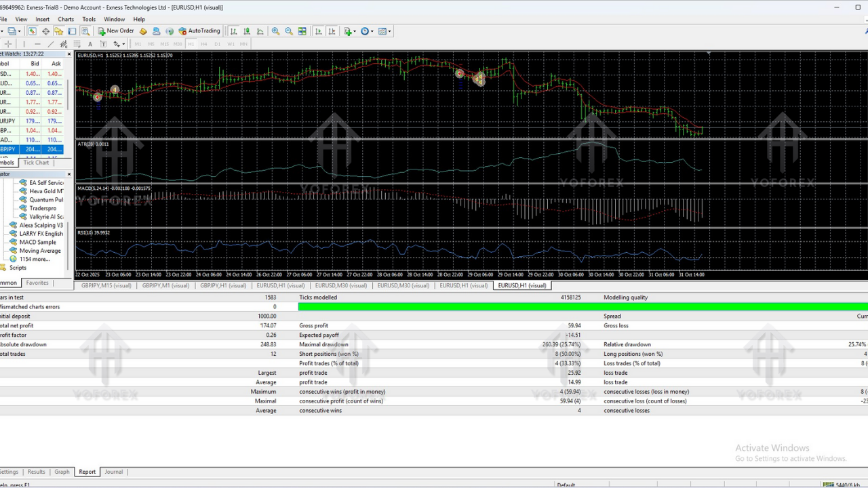The width and height of the screenshot is (868, 488).
Task: Select the Fibonacci retracement tool
Action: coord(75,44)
